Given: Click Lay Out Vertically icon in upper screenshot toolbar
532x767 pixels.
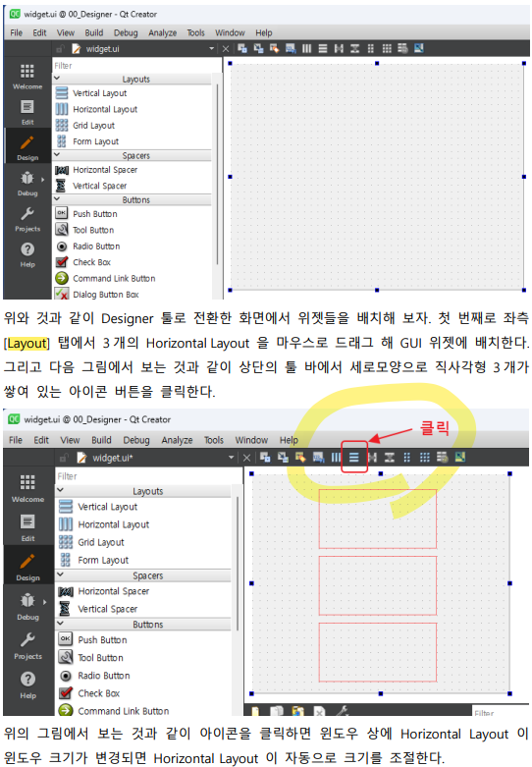Looking at the screenshot, I should pos(323,48).
